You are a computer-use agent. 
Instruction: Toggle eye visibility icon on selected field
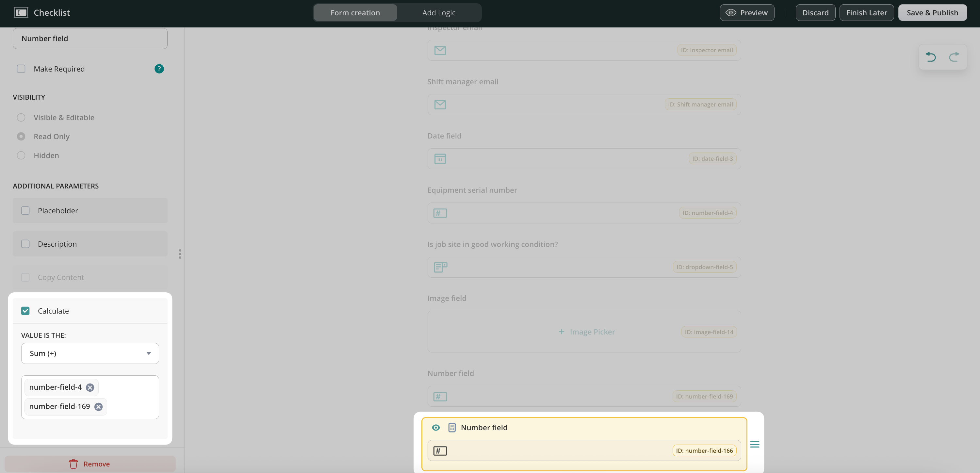tap(436, 428)
